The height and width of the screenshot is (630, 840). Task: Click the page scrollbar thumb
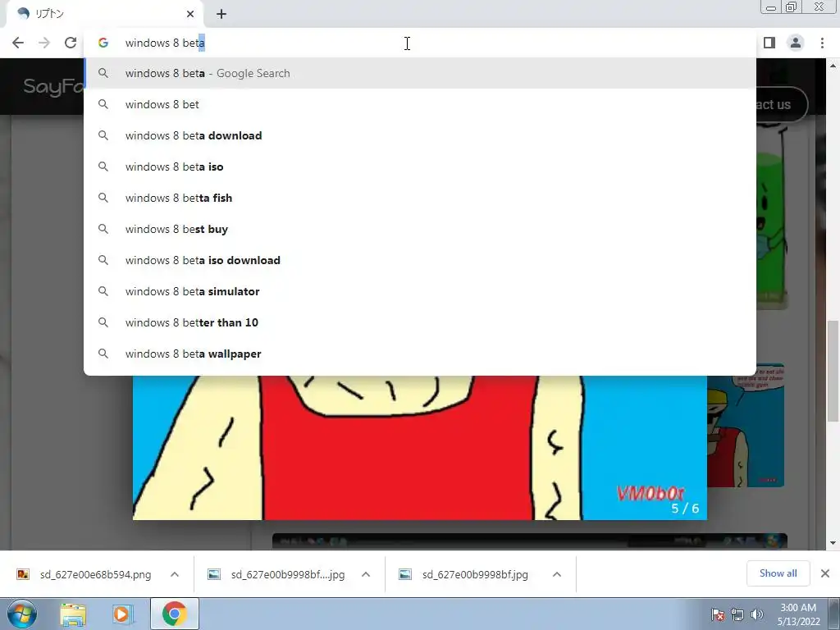pyautogui.click(x=833, y=371)
